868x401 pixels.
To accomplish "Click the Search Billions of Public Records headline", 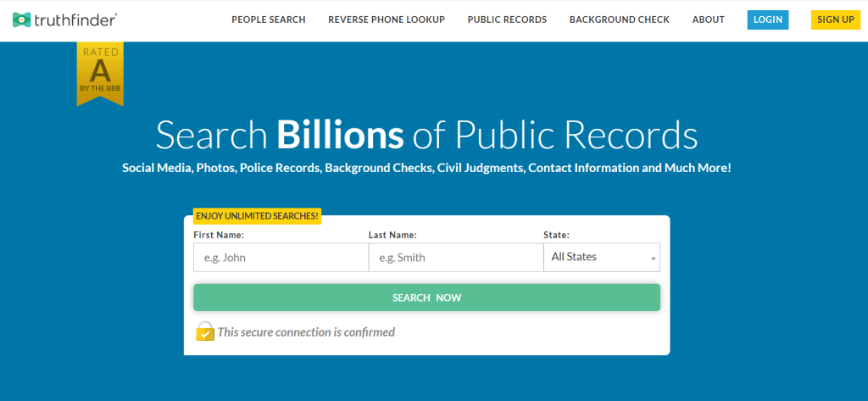I will coord(426,136).
